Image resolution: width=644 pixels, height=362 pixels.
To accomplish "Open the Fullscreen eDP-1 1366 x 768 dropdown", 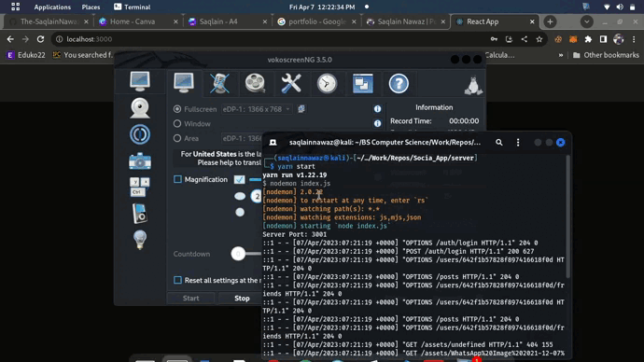I will coord(257,109).
